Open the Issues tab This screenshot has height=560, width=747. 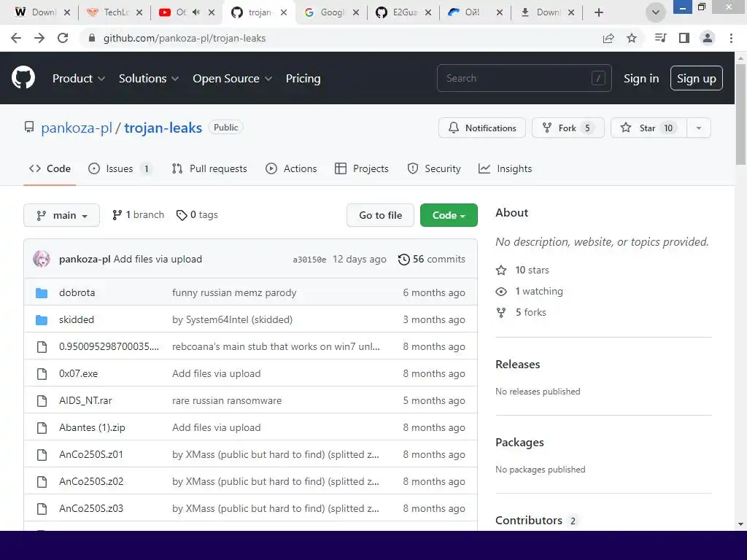(120, 168)
